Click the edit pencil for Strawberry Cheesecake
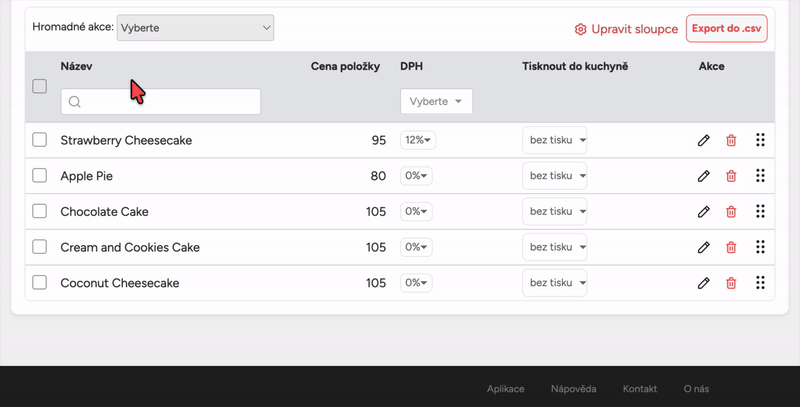The height and width of the screenshot is (407, 800). coord(704,141)
